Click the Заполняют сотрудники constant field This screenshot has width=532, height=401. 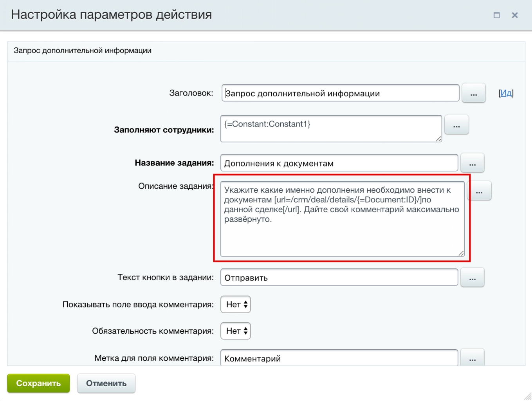coord(331,128)
